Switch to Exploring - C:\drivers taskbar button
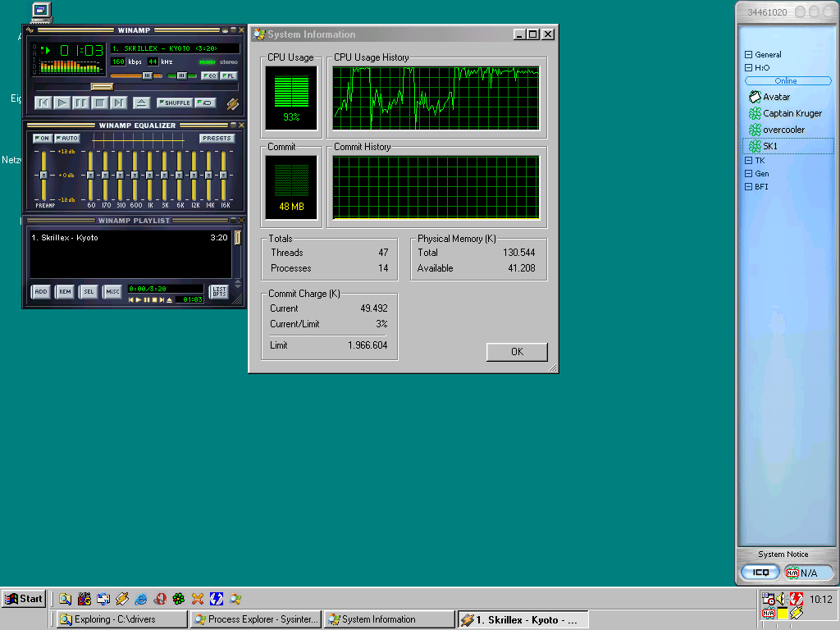This screenshot has height=630, width=840. pos(123,619)
